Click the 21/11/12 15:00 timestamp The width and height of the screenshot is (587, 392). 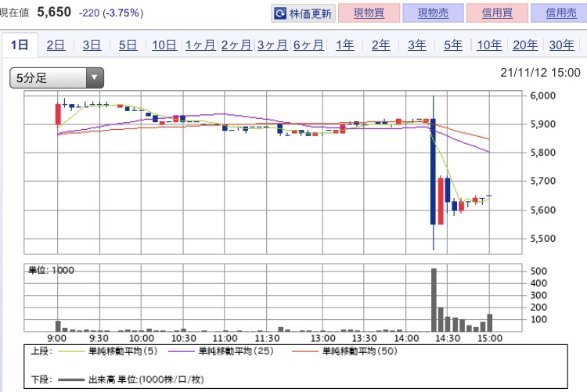(x=540, y=72)
